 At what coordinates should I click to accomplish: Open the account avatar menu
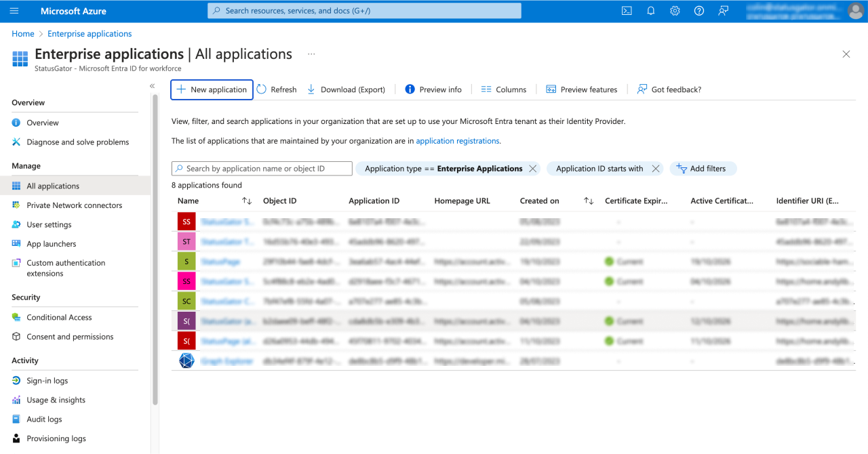[x=856, y=11]
